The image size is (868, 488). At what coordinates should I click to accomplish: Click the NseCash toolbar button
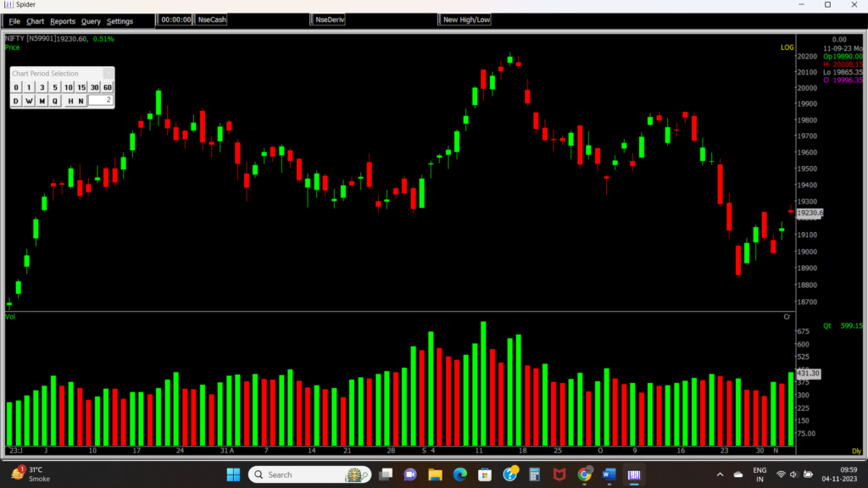211,19
